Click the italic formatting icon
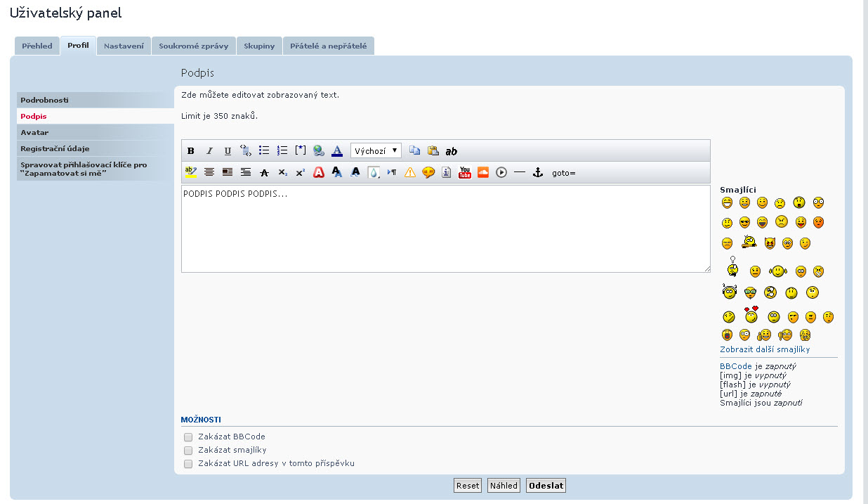 click(209, 151)
